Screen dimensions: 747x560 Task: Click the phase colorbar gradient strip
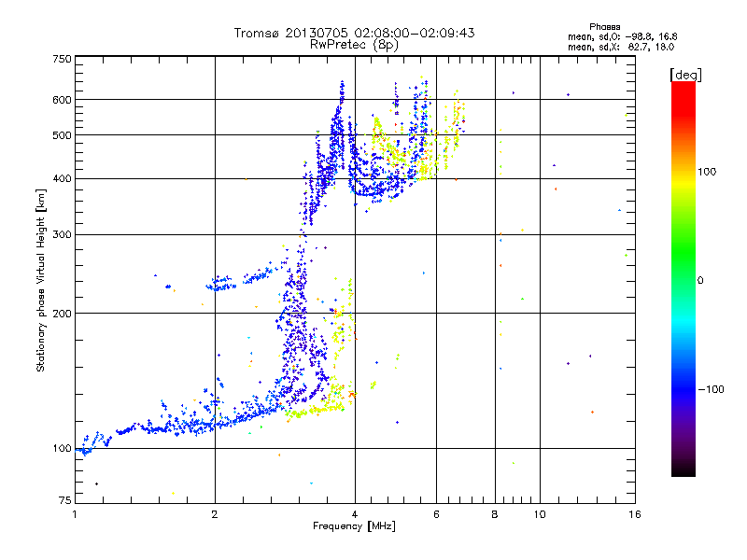pos(684,279)
